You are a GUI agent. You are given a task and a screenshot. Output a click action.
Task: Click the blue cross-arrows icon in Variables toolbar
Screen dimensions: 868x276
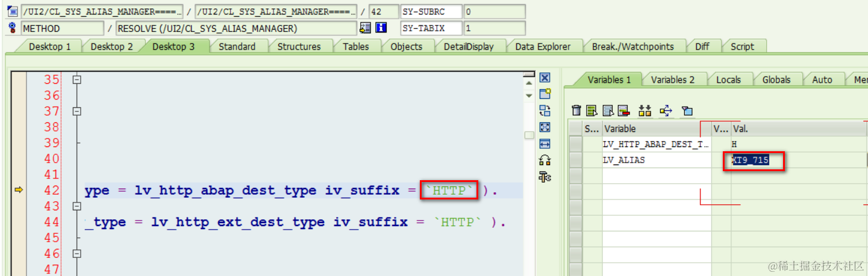[x=666, y=110]
